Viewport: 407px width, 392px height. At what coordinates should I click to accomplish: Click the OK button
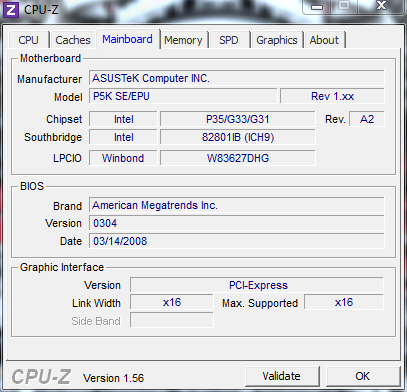(363, 376)
